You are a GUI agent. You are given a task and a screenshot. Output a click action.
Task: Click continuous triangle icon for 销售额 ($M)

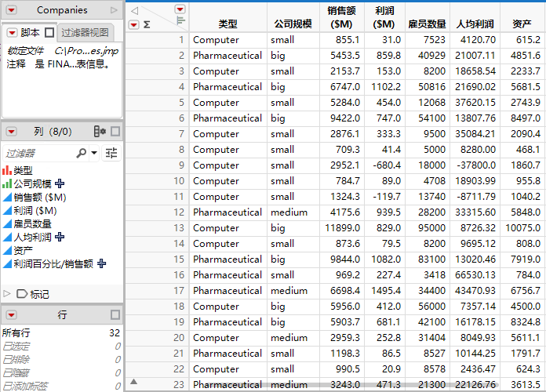click(7, 198)
